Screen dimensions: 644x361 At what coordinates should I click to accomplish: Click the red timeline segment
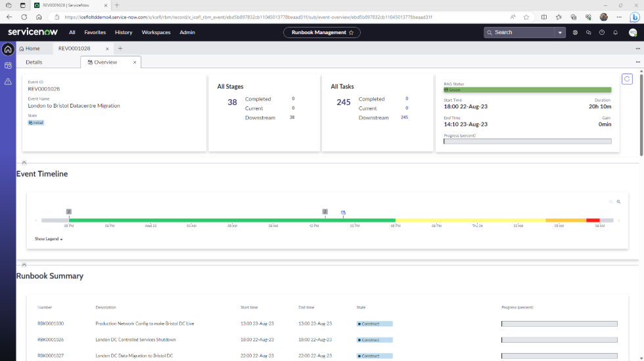pos(593,221)
